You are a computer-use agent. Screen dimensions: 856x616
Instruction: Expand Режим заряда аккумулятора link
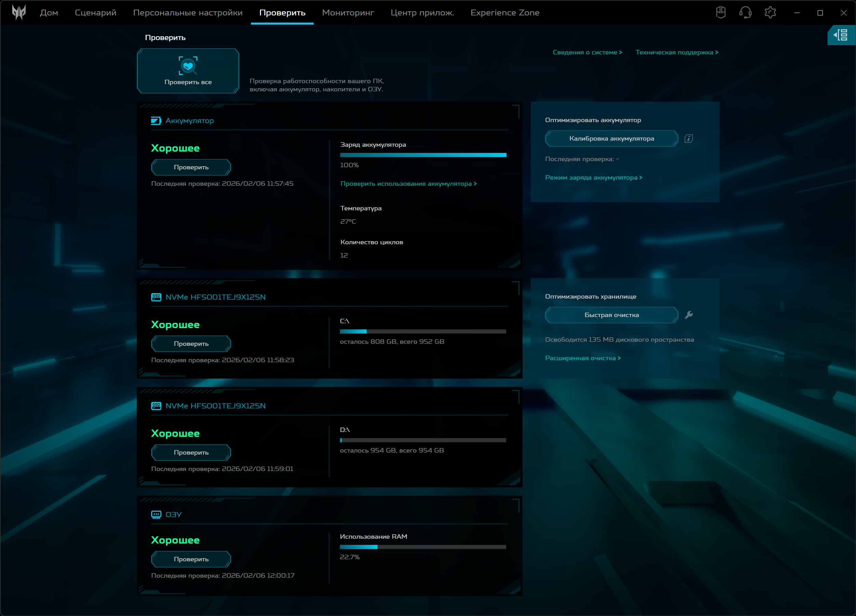pyautogui.click(x=593, y=178)
